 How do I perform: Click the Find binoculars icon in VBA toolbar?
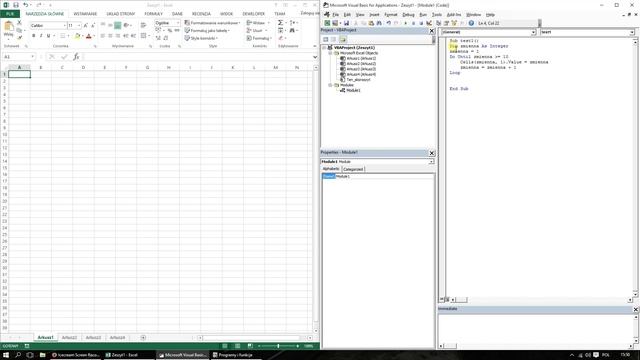(379, 23)
